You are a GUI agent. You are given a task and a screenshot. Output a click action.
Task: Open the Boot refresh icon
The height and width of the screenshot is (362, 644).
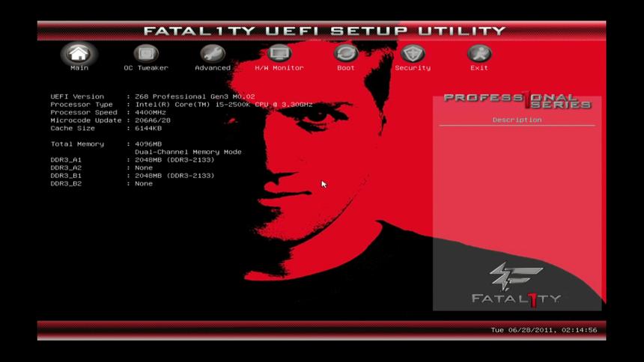[346, 53]
